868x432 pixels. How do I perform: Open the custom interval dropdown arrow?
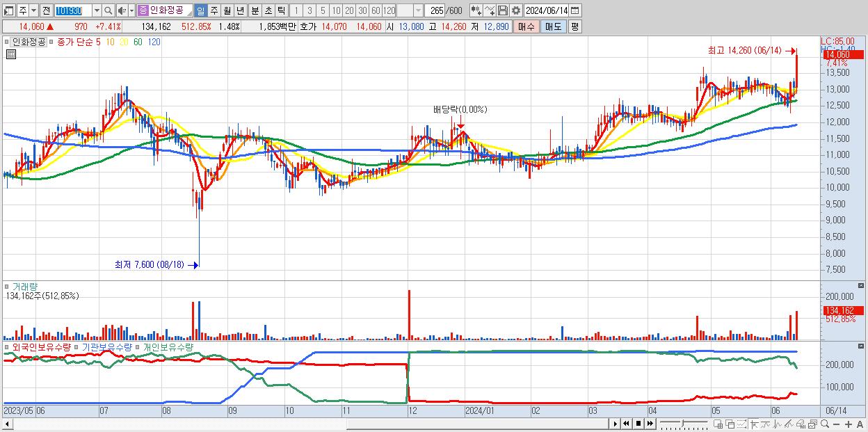pyautogui.click(x=418, y=10)
